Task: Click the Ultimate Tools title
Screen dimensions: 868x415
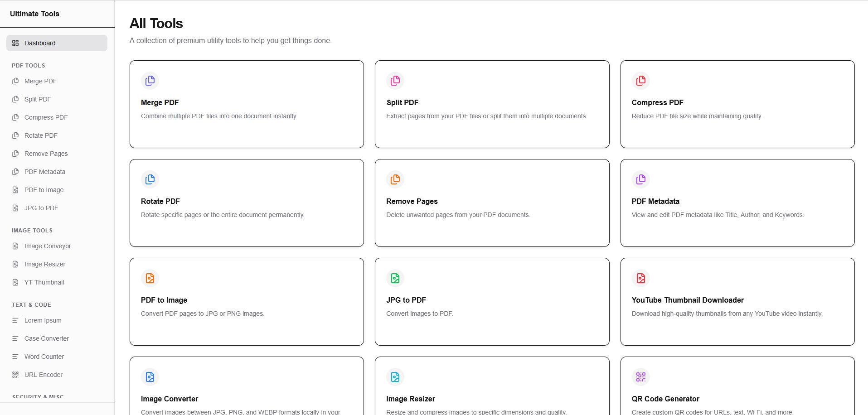Action: click(x=34, y=14)
